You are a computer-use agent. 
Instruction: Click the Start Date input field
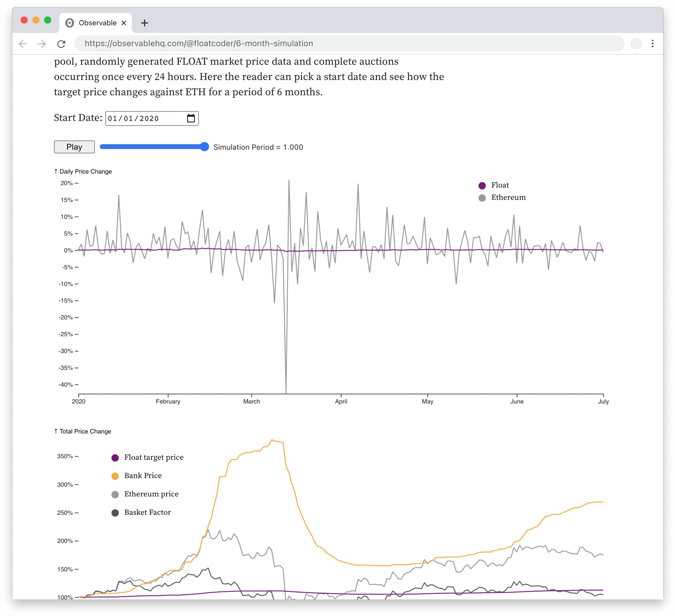(x=144, y=118)
